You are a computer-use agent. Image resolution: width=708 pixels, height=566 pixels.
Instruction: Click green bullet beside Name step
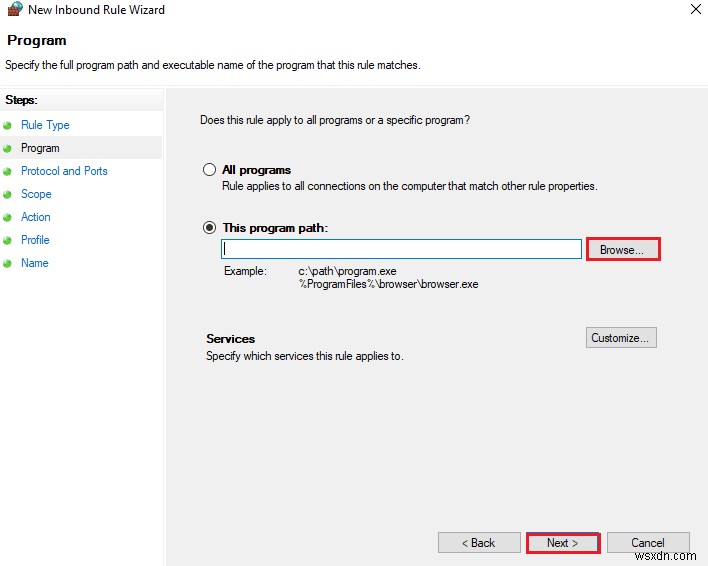tap(8, 263)
